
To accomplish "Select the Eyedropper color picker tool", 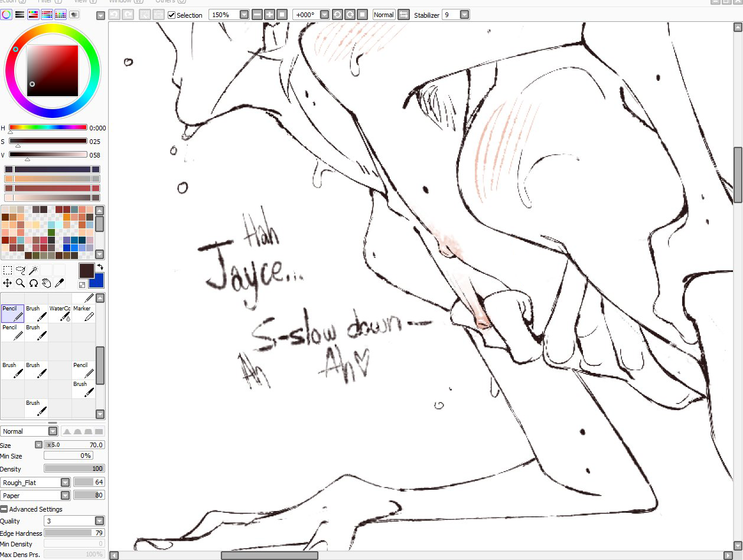I will pyautogui.click(x=59, y=283).
